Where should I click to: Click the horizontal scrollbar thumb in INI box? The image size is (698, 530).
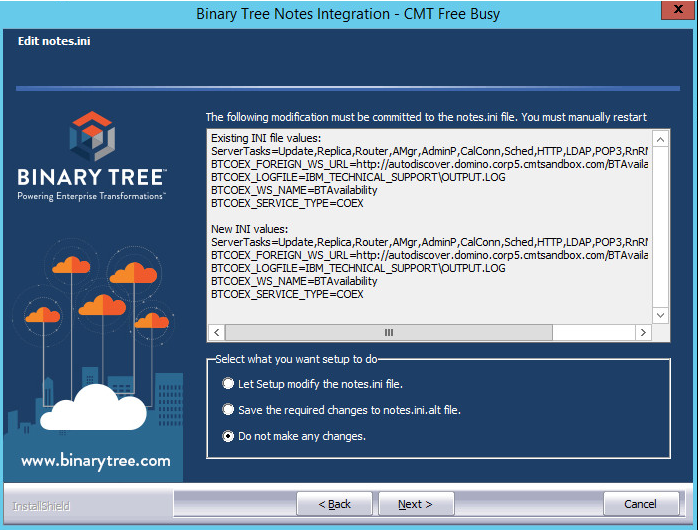(x=389, y=332)
